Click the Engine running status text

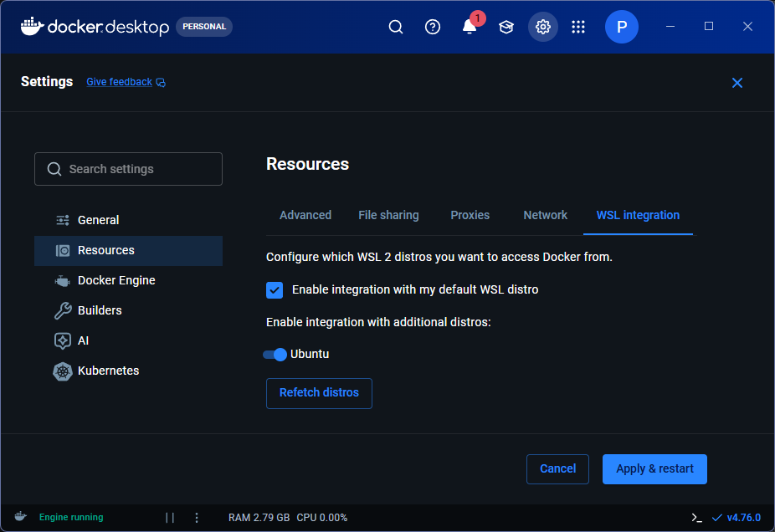(x=71, y=517)
